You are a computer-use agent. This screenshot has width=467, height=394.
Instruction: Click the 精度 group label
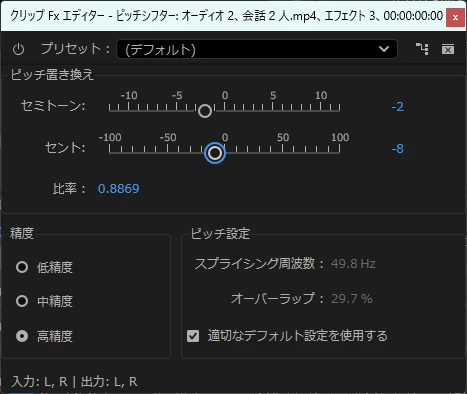[22, 233]
